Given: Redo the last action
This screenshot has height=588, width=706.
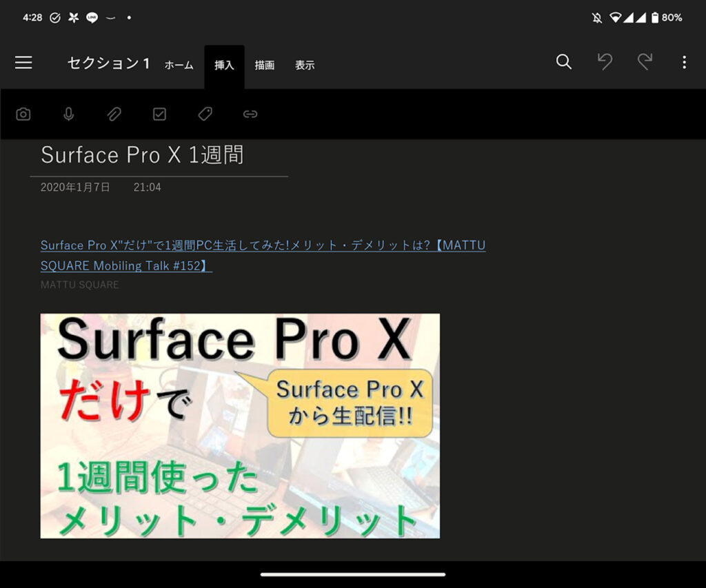Looking at the screenshot, I should coord(645,61).
